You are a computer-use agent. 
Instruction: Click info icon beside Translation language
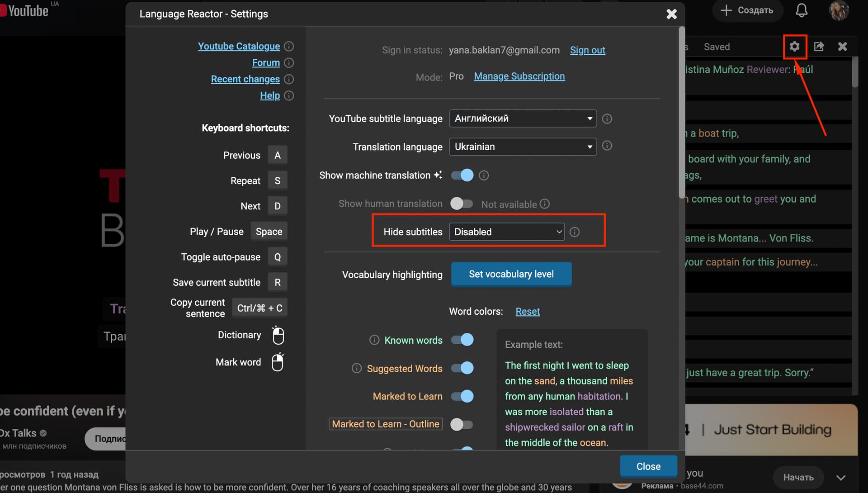coord(607,146)
